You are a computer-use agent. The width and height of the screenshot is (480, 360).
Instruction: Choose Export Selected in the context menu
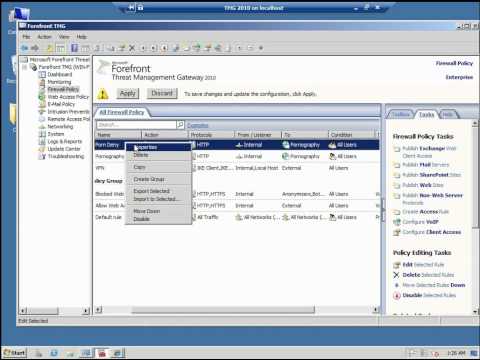[158, 191]
